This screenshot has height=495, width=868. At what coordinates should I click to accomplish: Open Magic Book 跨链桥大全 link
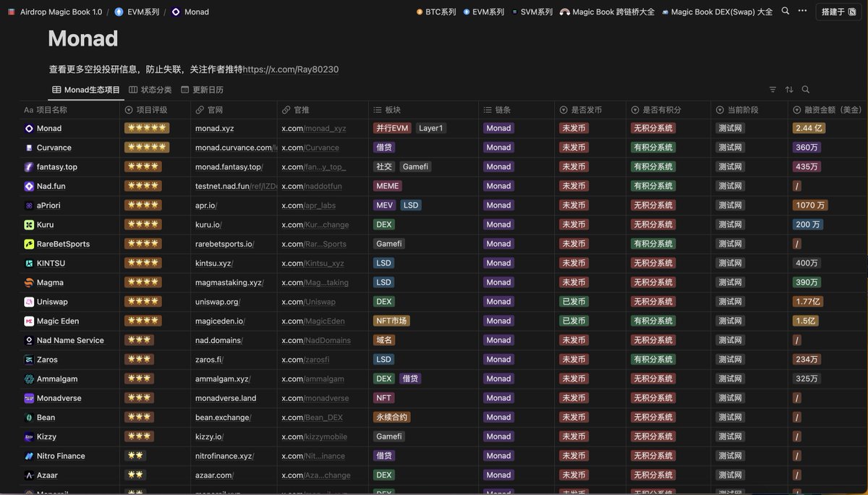608,12
